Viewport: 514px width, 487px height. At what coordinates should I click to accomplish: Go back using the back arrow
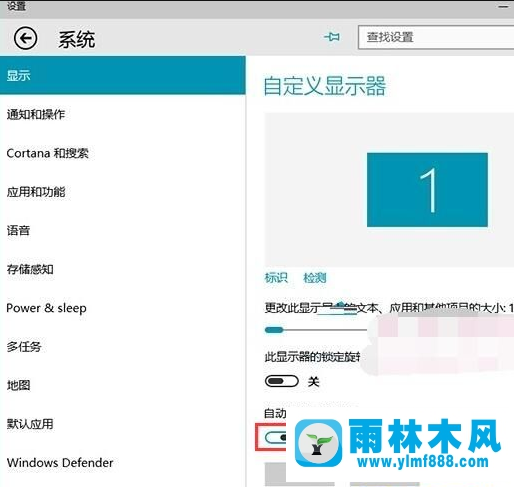[25, 38]
